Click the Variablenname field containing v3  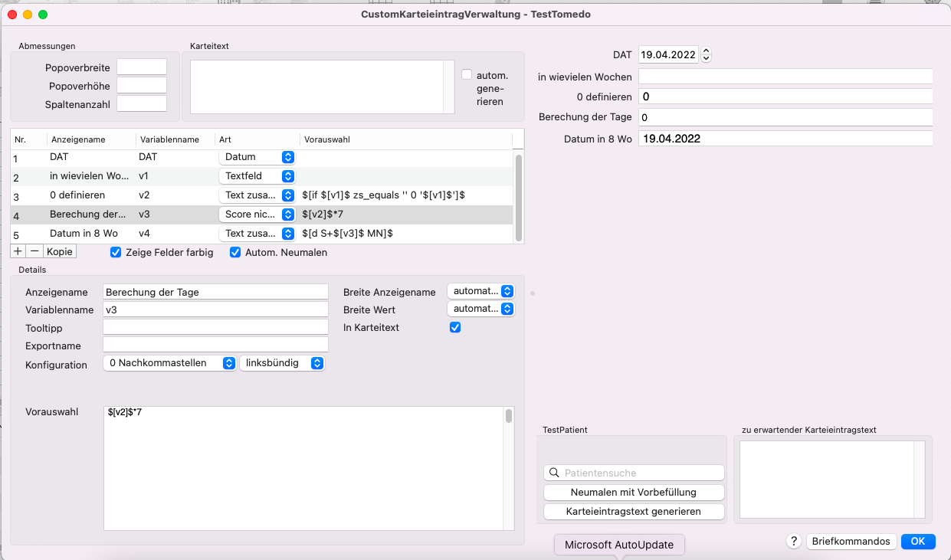pos(215,309)
